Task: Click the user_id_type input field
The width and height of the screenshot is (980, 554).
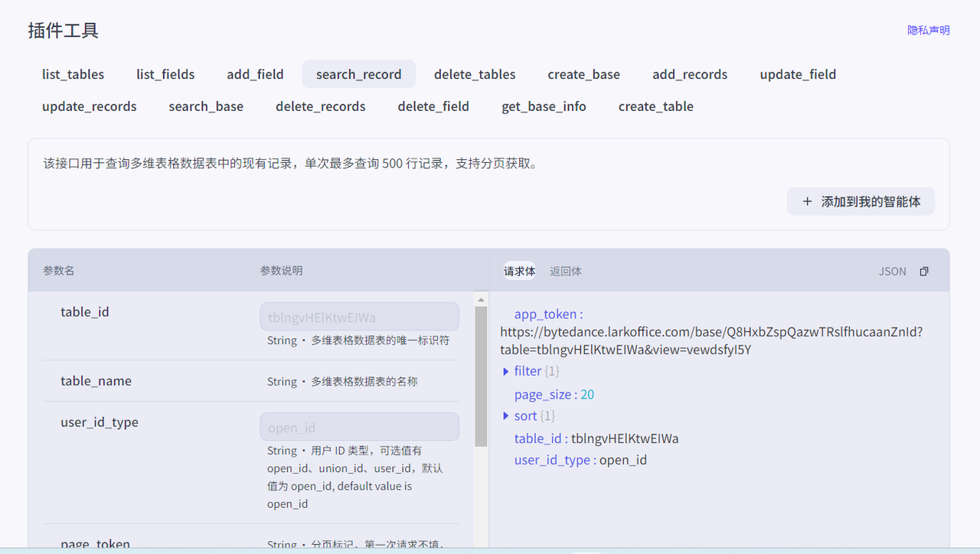Action: (x=359, y=427)
